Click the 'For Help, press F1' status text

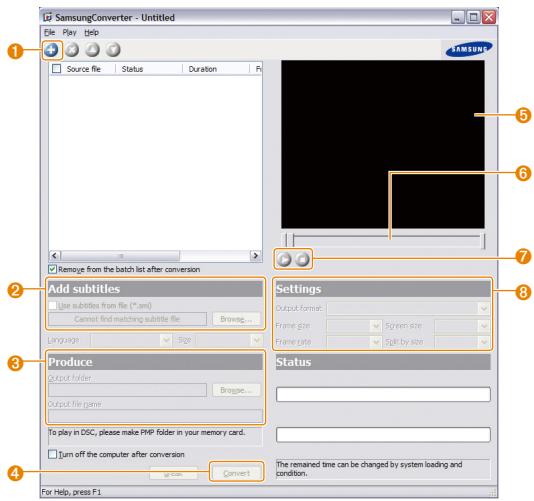[71, 492]
